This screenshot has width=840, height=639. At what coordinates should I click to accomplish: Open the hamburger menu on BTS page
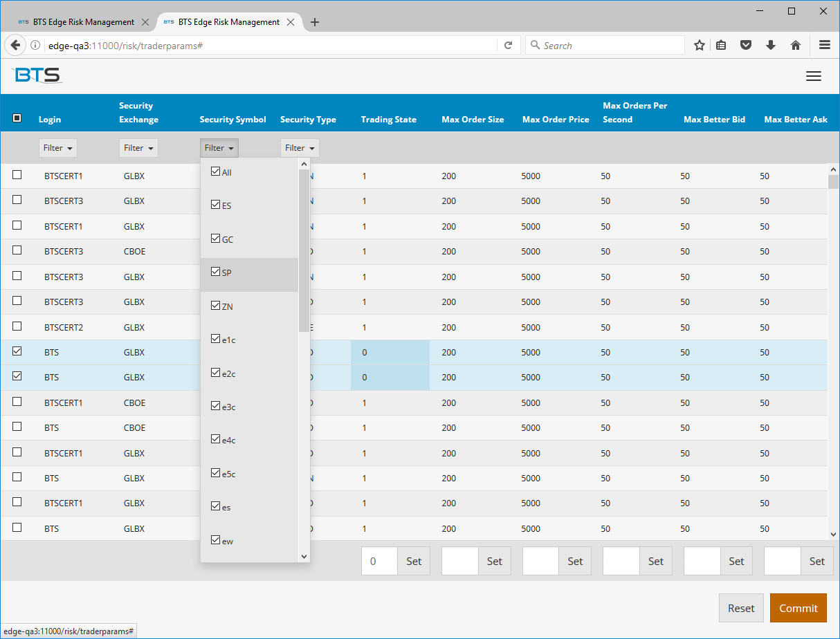pos(814,76)
